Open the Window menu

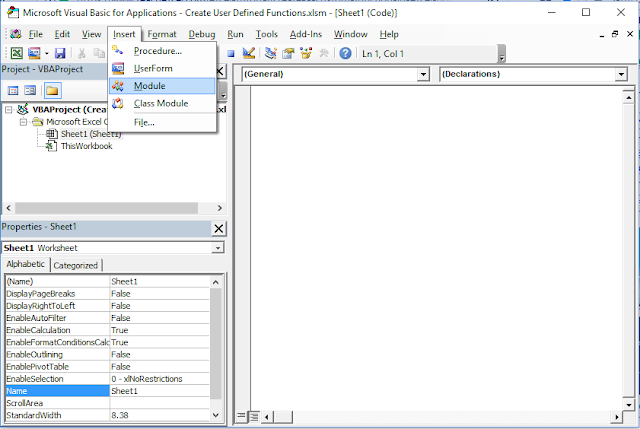pyautogui.click(x=351, y=34)
